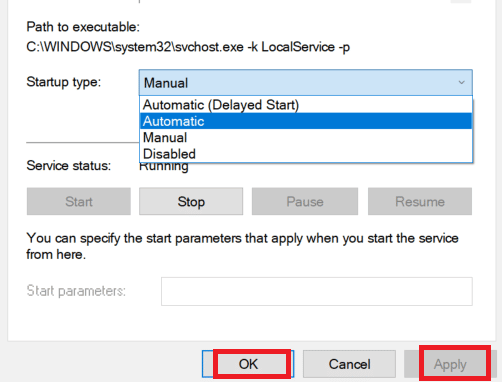Confirm the dialog with OK
The width and height of the screenshot is (502, 382).
click(248, 364)
